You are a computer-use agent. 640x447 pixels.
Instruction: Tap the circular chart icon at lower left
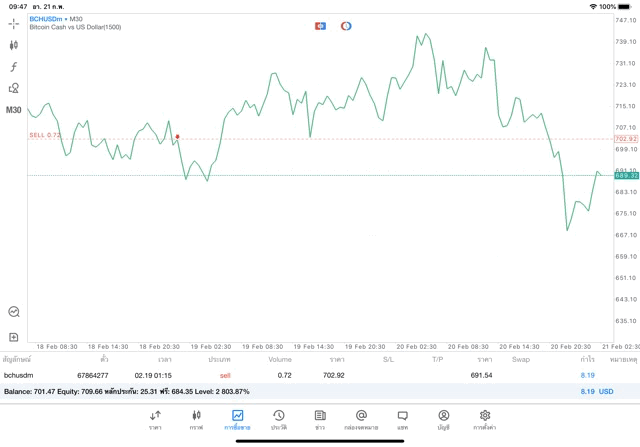click(14, 312)
